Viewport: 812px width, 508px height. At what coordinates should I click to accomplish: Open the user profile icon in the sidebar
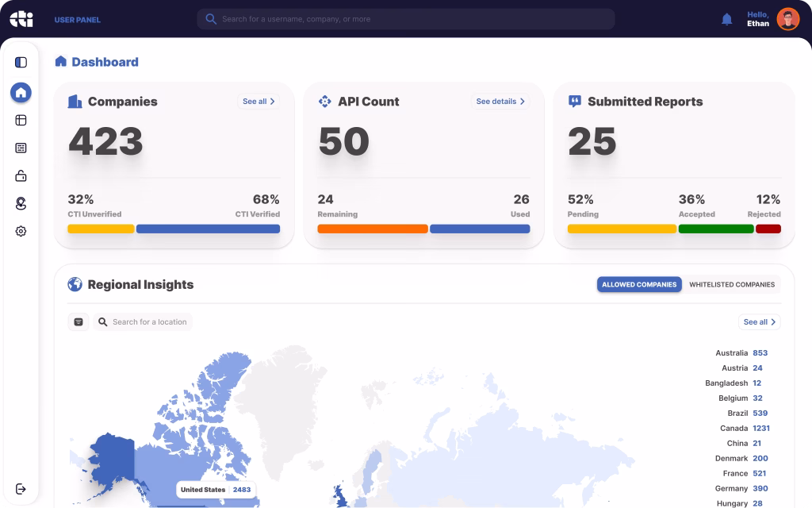click(21, 203)
